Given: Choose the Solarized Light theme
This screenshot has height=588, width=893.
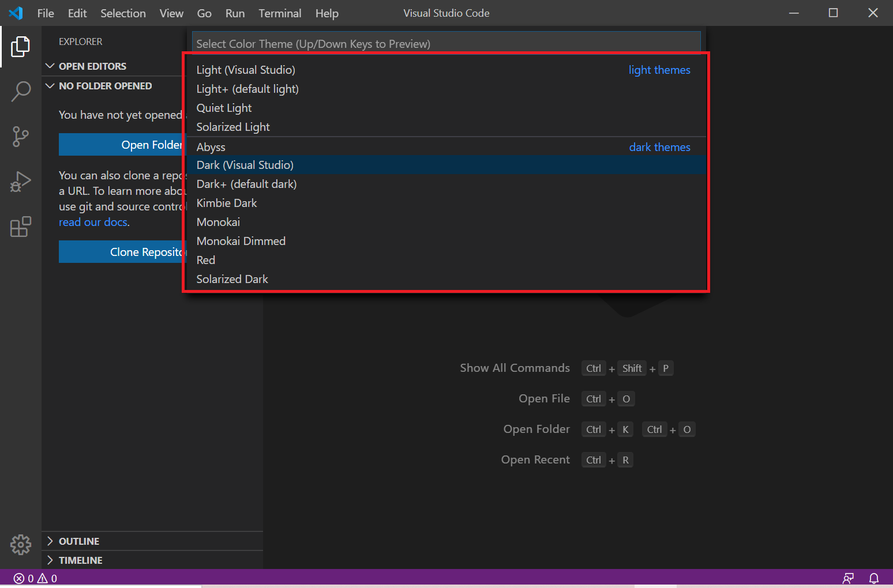Looking at the screenshot, I should click(446, 127).
